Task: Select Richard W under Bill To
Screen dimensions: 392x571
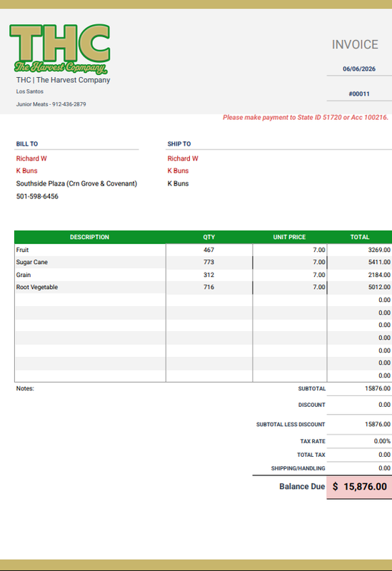Action: (x=31, y=158)
